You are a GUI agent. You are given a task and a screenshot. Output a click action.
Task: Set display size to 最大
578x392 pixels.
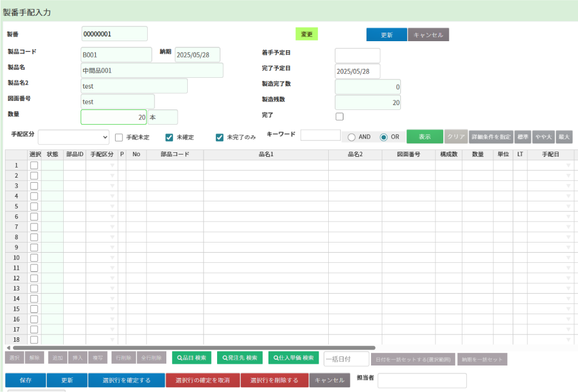pos(564,136)
